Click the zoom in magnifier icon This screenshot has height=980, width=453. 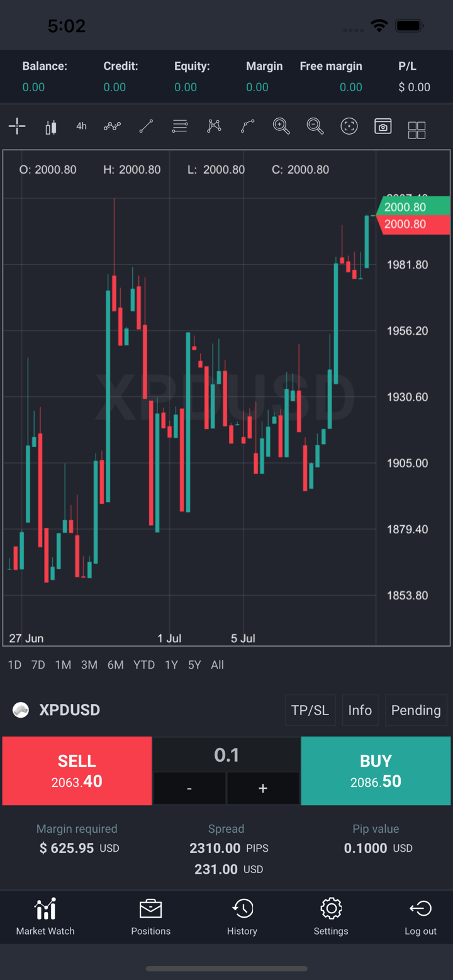(281, 126)
